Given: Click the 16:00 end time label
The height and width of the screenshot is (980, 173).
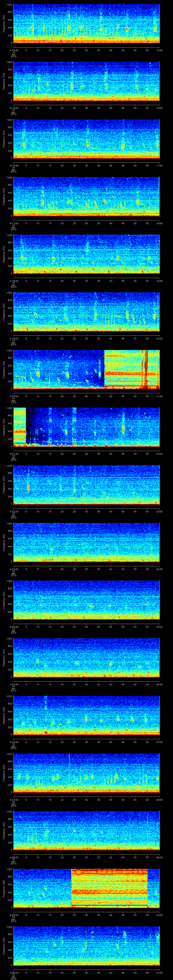Looking at the screenshot, I should [x=159, y=108].
